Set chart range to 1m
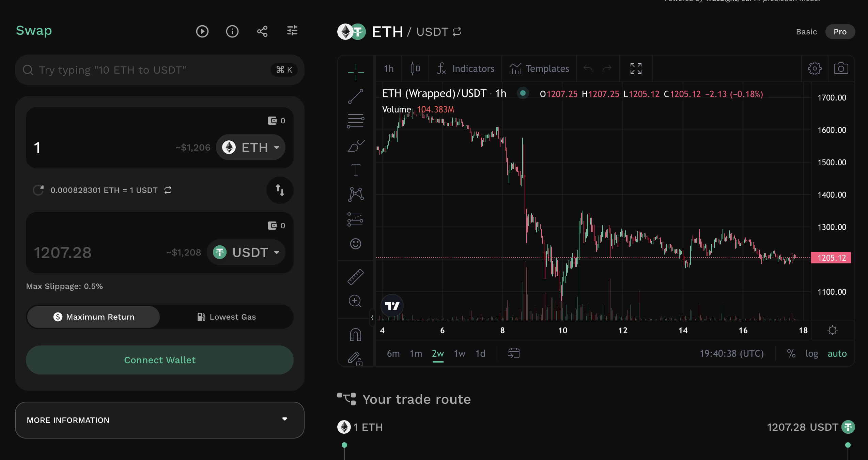The image size is (868, 460). [416, 354]
